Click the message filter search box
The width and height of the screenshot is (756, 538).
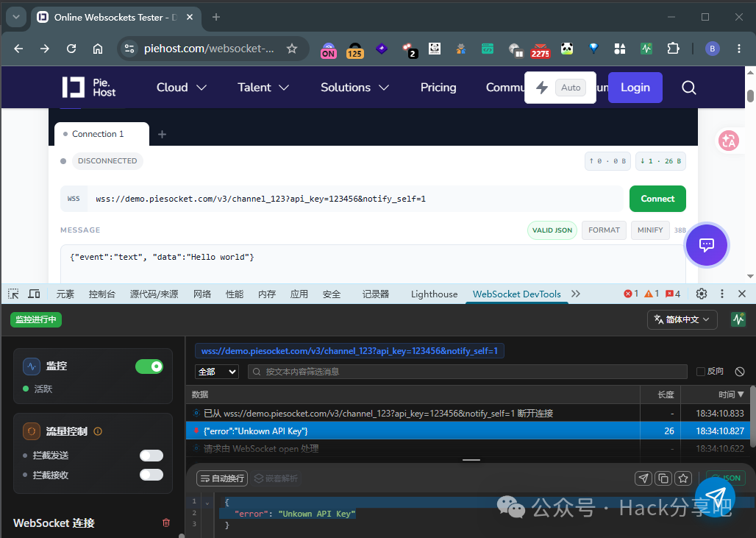[467, 372]
